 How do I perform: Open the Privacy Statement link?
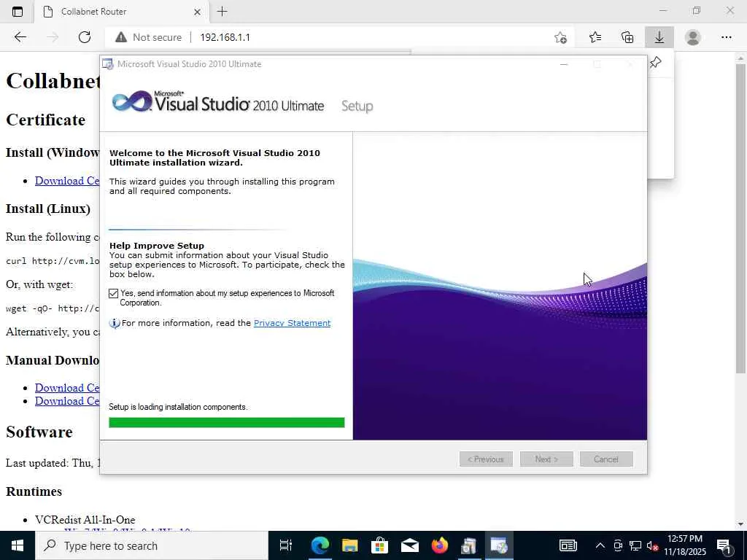click(292, 323)
